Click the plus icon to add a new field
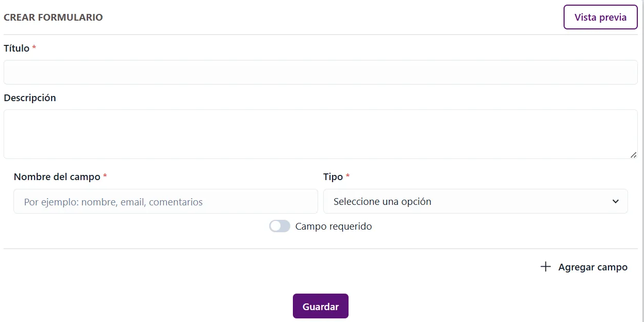644x322 pixels. coord(545,267)
